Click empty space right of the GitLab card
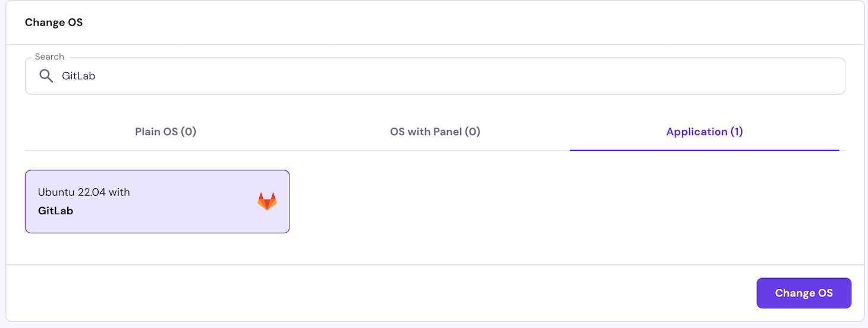 (x=535, y=201)
